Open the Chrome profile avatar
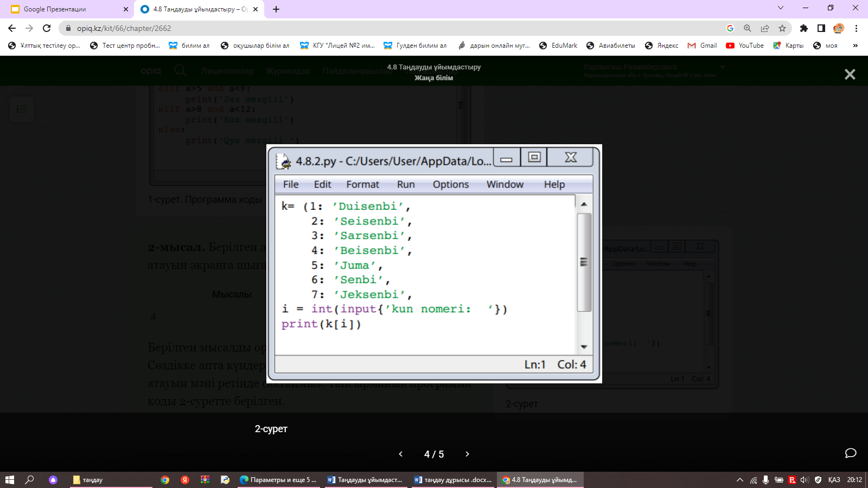This screenshot has height=488, width=868. tap(839, 28)
